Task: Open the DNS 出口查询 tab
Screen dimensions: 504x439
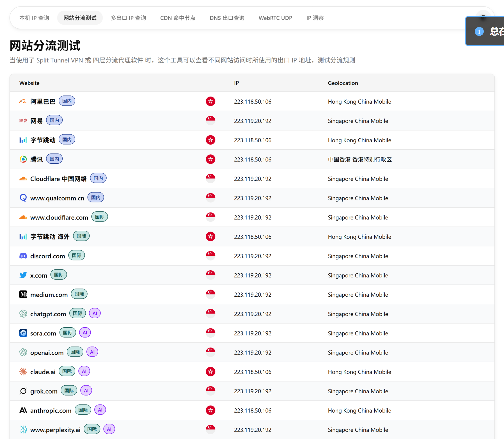Action: click(x=227, y=18)
